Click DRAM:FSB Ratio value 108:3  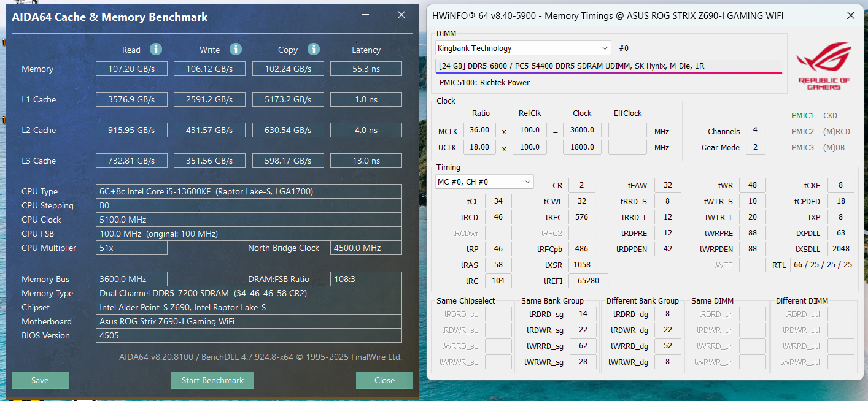[366, 279]
